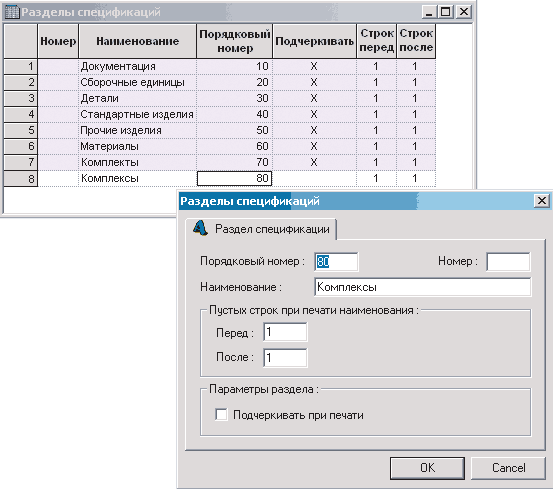Click the Раздел спецификации tab icon
This screenshot has width=553, height=489.
click(200, 228)
